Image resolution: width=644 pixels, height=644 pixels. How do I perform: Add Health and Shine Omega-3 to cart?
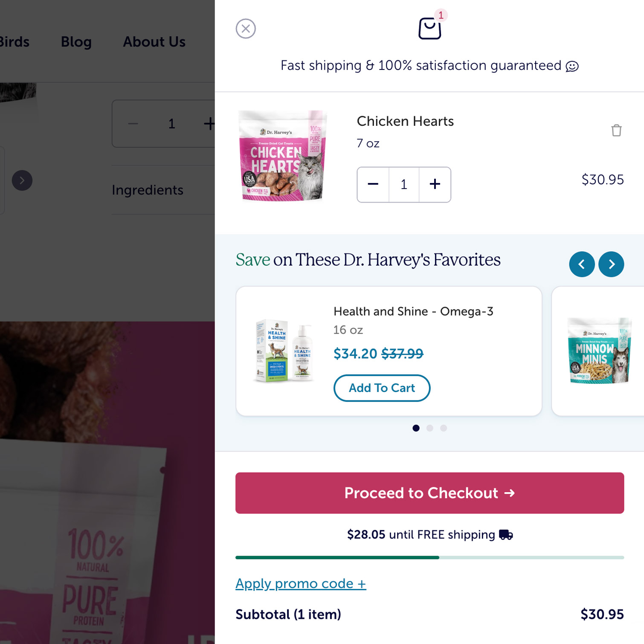(x=382, y=388)
